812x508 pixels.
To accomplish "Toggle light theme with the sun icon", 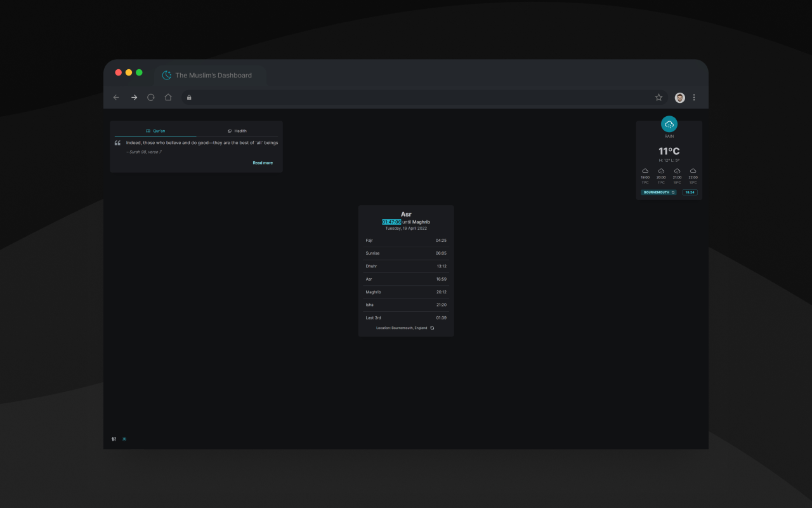I will 124,439.
